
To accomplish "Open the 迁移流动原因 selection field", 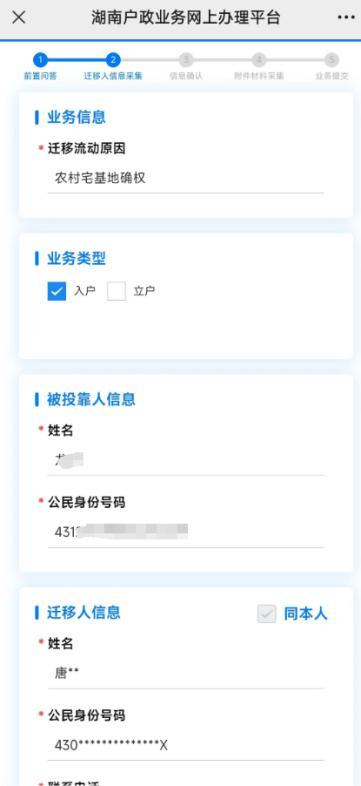I will (x=186, y=178).
